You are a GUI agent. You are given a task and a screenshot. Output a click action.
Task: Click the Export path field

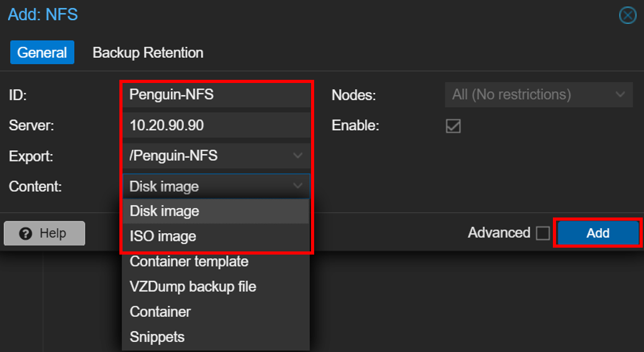(207, 156)
